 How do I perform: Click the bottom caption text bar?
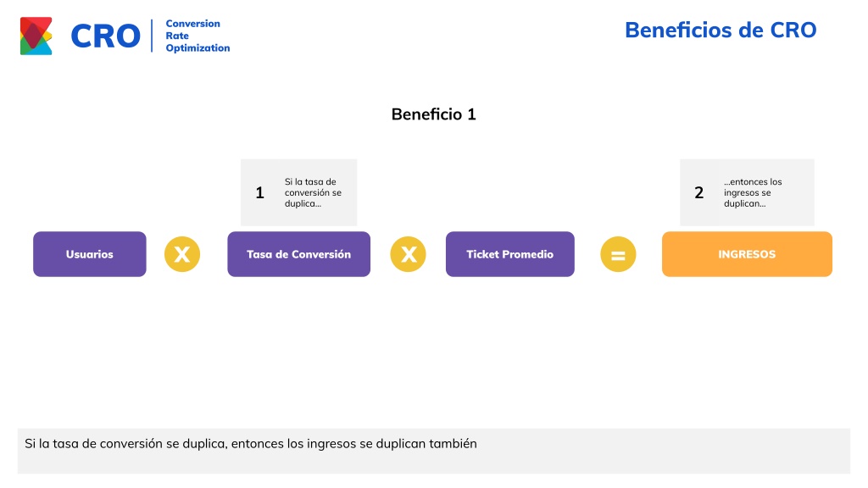434,451
